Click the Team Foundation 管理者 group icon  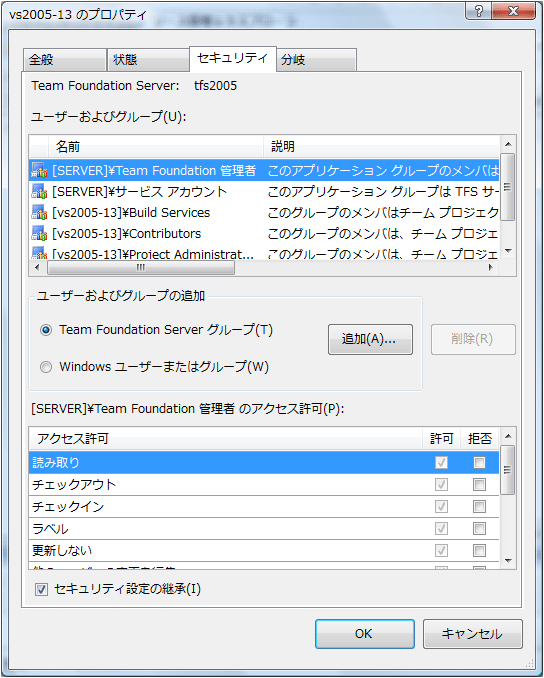39,171
